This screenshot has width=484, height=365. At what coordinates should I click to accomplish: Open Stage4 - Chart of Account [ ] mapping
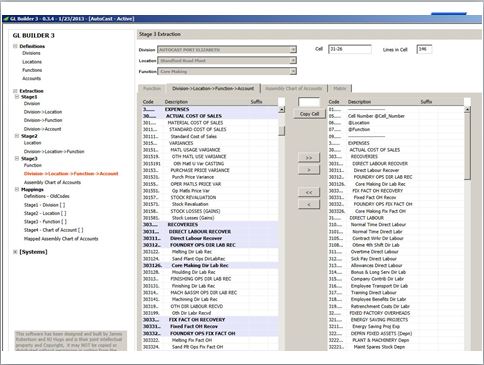pyautogui.click(x=53, y=230)
